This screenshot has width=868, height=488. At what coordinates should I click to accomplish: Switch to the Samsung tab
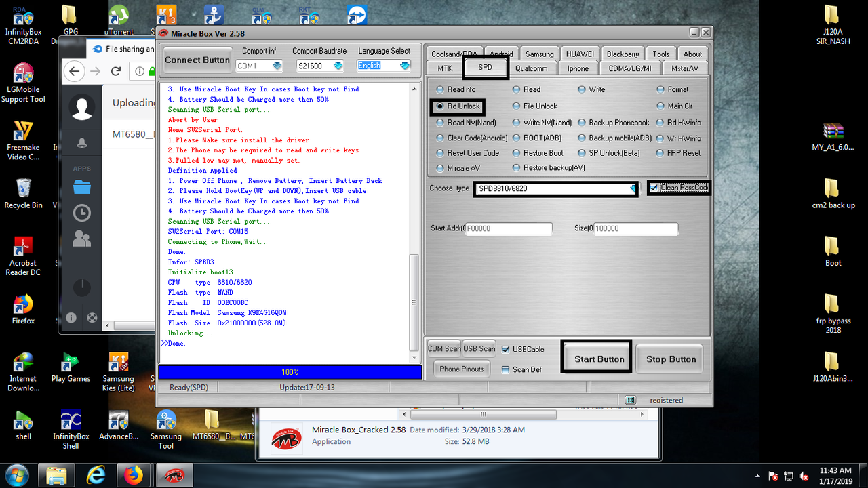540,54
